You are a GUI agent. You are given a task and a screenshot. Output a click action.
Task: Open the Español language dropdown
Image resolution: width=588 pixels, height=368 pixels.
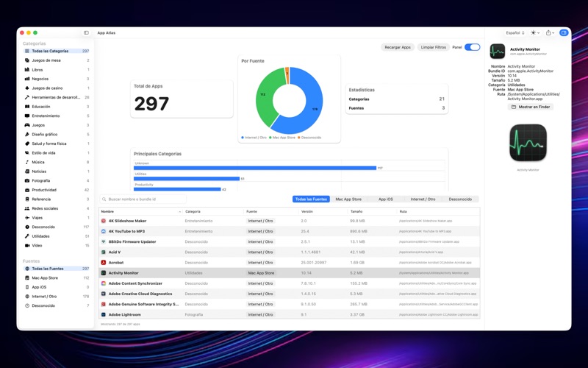coord(515,32)
